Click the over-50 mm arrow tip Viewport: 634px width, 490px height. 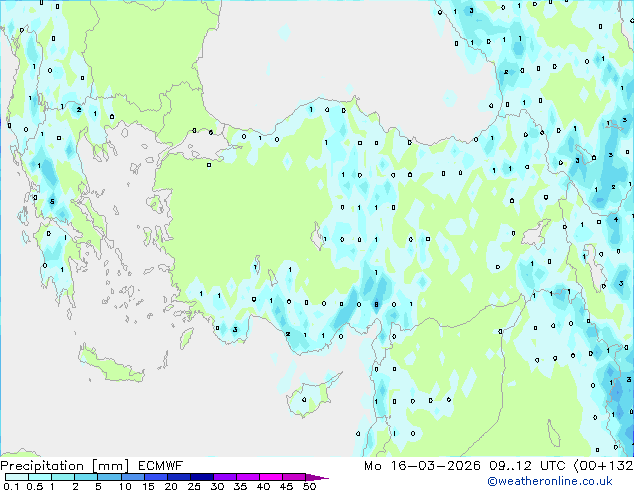[x=317, y=477]
